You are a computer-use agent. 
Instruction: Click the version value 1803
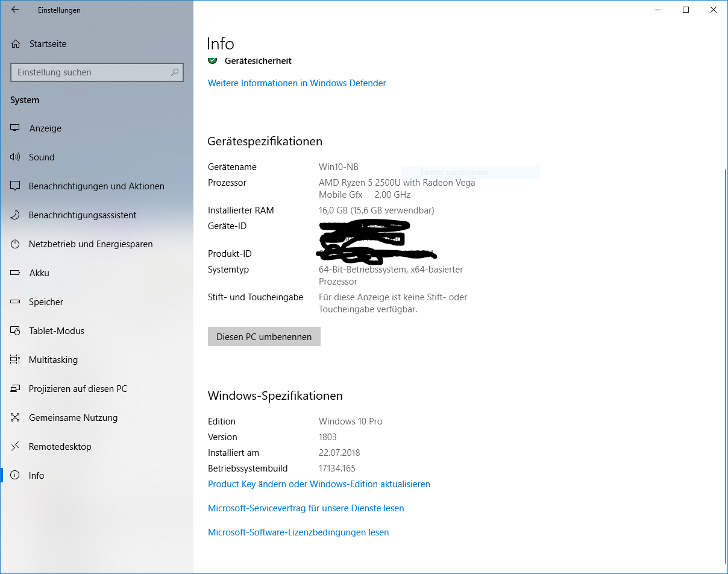tap(327, 437)
